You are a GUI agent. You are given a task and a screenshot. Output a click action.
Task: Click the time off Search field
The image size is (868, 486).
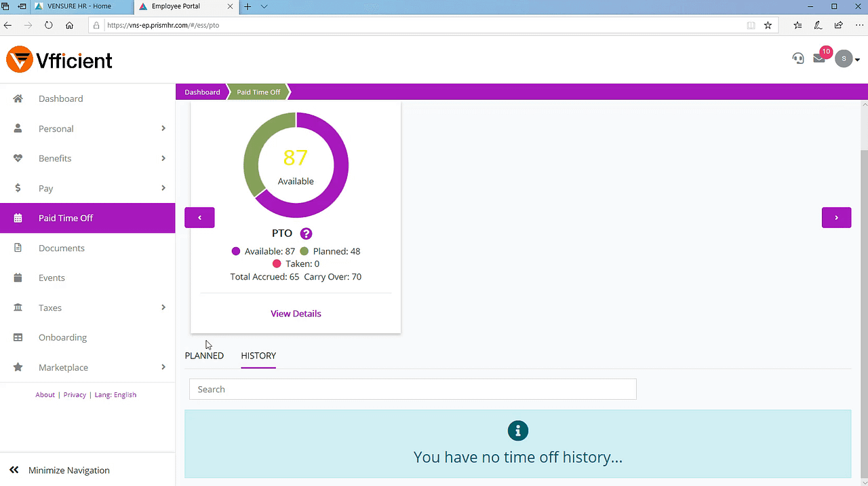point(412,390)
